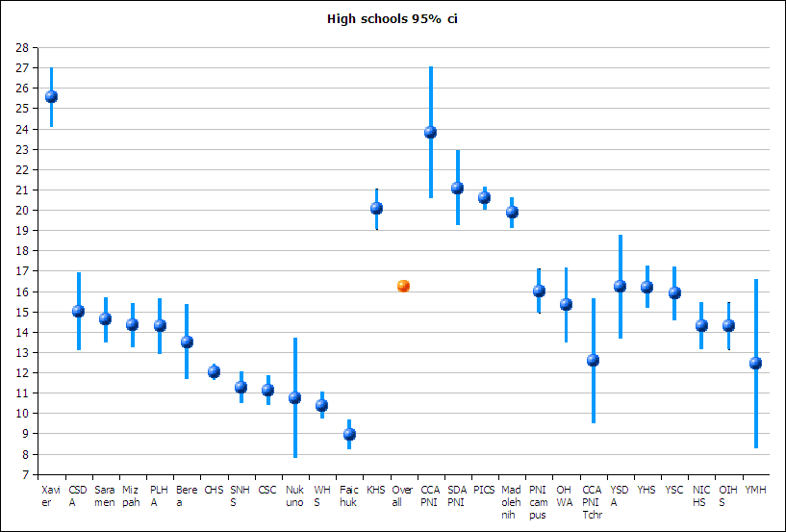Image resolution: width=786 pixels, height=532 pixels.
Task: Click the 'Faichuk' x-axis label
Action: click(349, 495)
